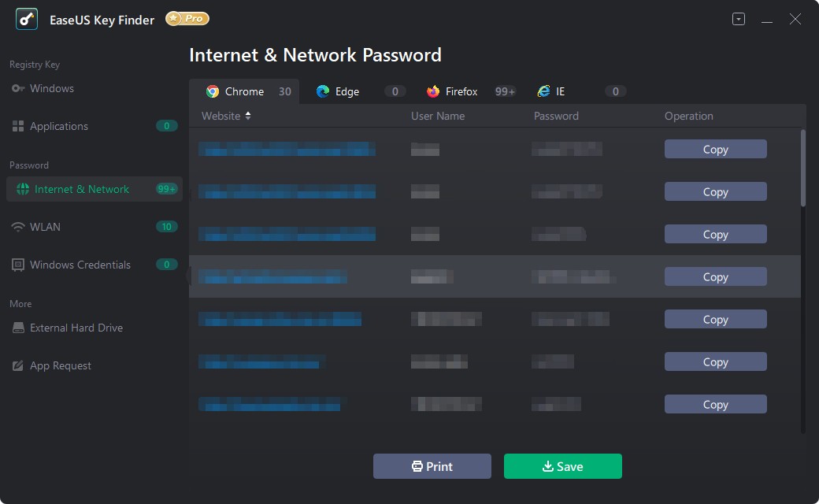
Task: Switch to the Chrome tab
Action: pos(244,91)
